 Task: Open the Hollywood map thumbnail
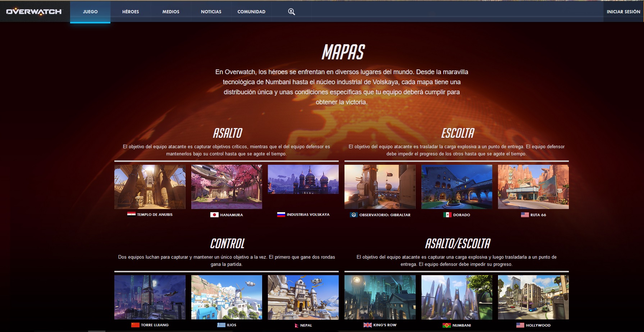pyautogui.click(x=533, y=297)
